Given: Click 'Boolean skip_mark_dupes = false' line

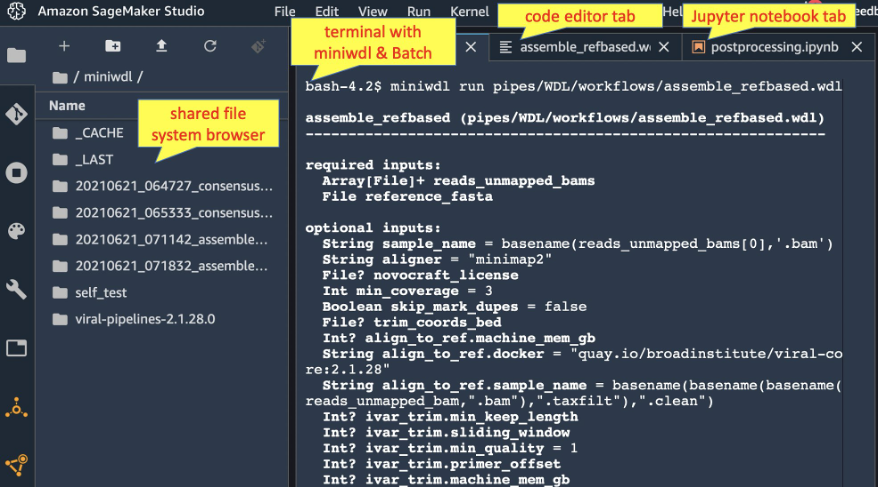Looking at the screenshot, I should click(x=455, y=306).
